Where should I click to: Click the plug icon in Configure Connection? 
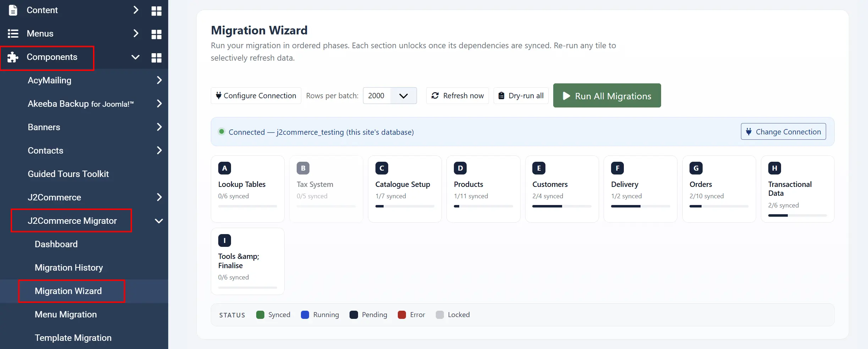pos(219,95)
